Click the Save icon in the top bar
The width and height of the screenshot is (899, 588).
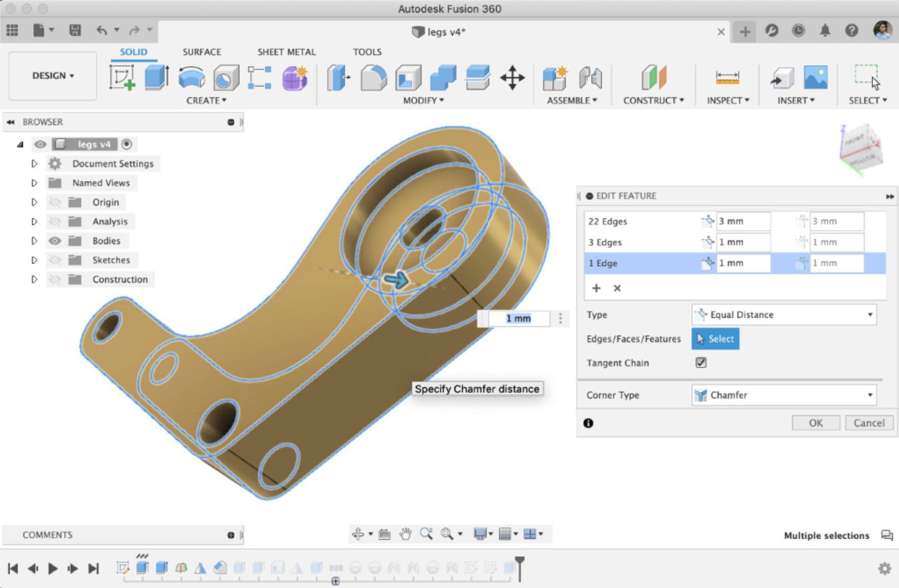(x=75, y=31)
